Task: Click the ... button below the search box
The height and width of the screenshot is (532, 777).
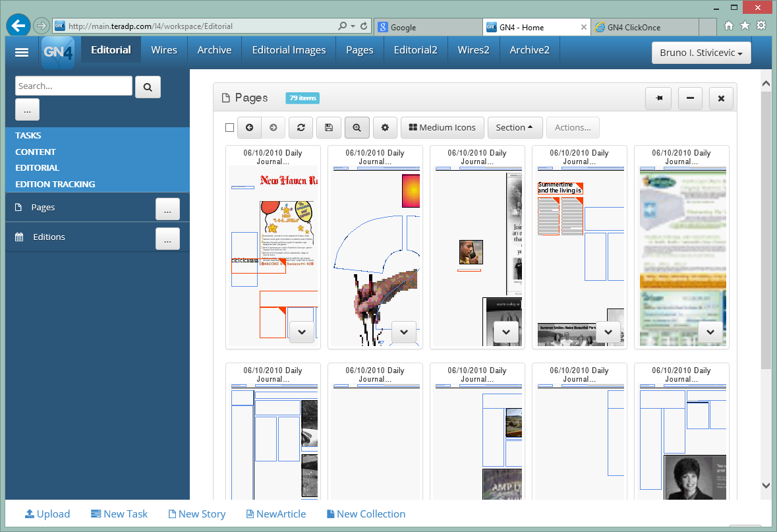Action: click(27, 109)
